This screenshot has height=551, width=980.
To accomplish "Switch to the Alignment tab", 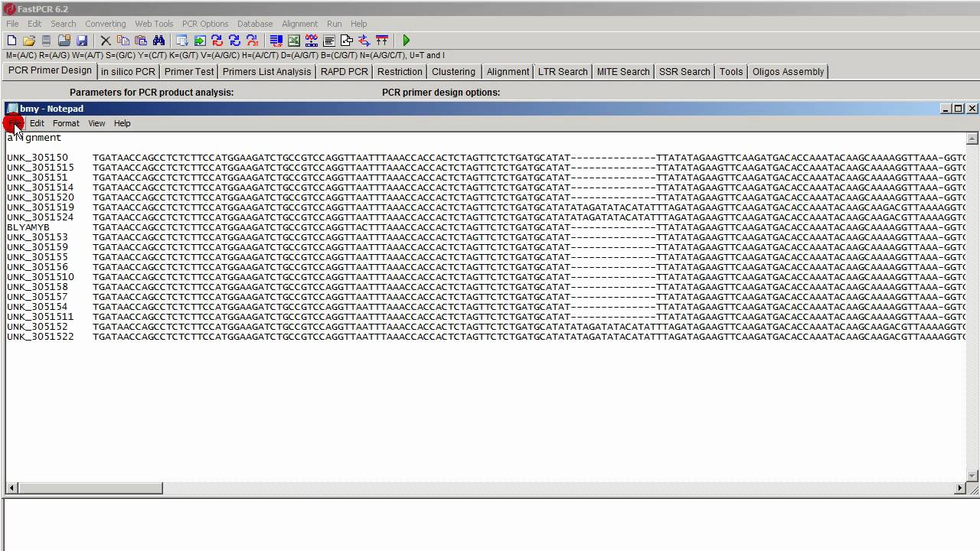I will tap(508, 71).
